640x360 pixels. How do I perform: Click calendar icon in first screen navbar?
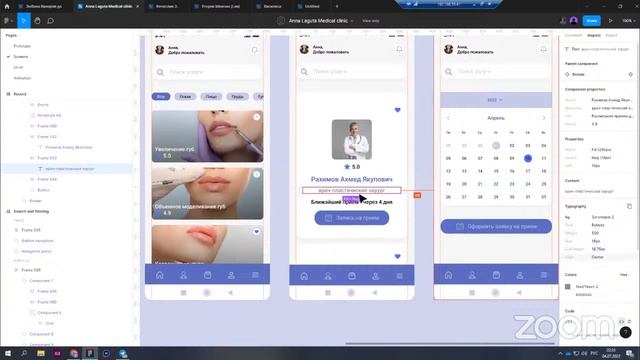coord(207,275)
